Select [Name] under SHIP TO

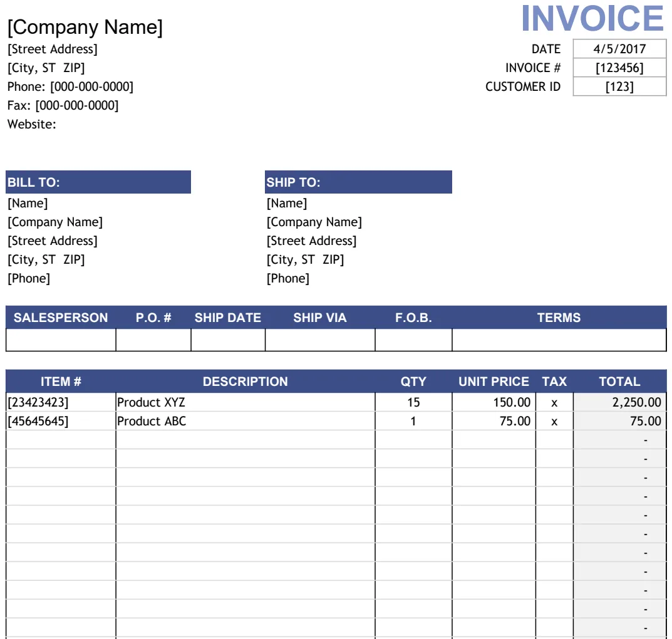pos(287,203)
